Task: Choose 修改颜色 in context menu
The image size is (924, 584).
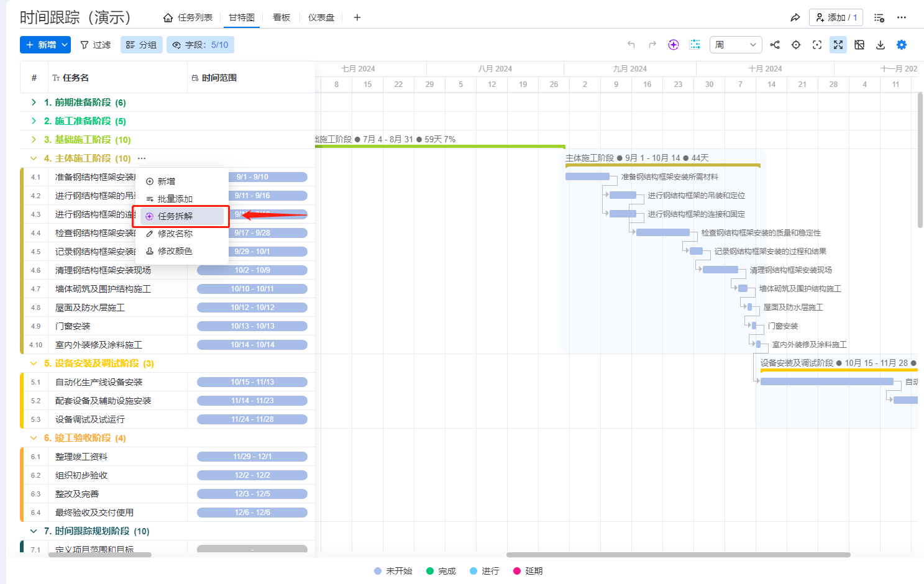Action: coord(182,251)
